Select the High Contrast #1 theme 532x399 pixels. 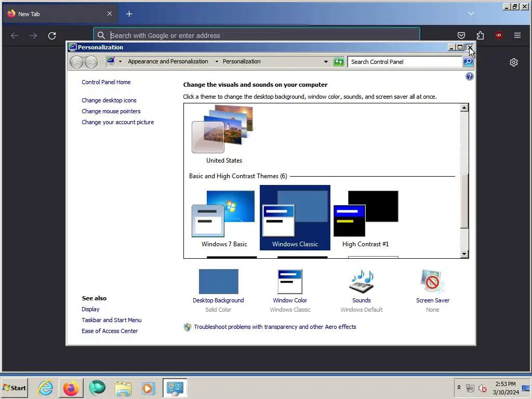tap(365, 218)
